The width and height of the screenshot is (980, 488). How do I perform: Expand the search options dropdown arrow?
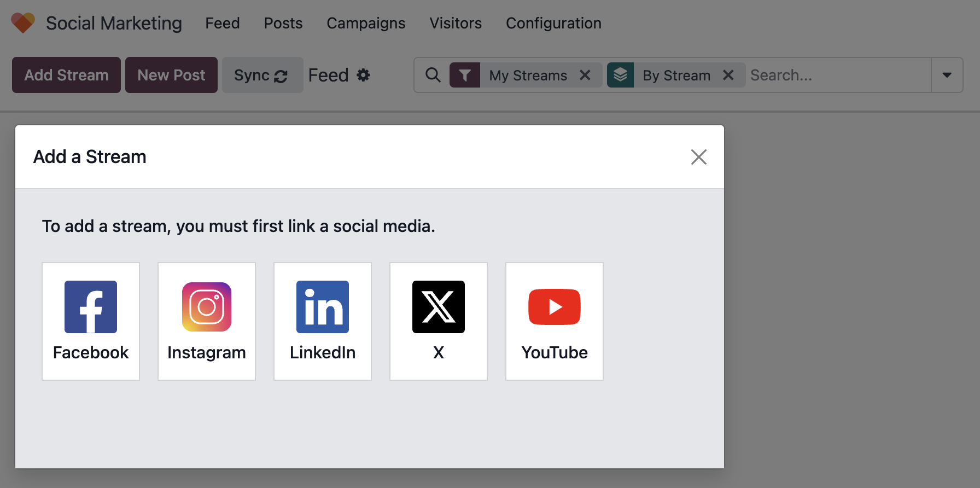click(947, 75)
